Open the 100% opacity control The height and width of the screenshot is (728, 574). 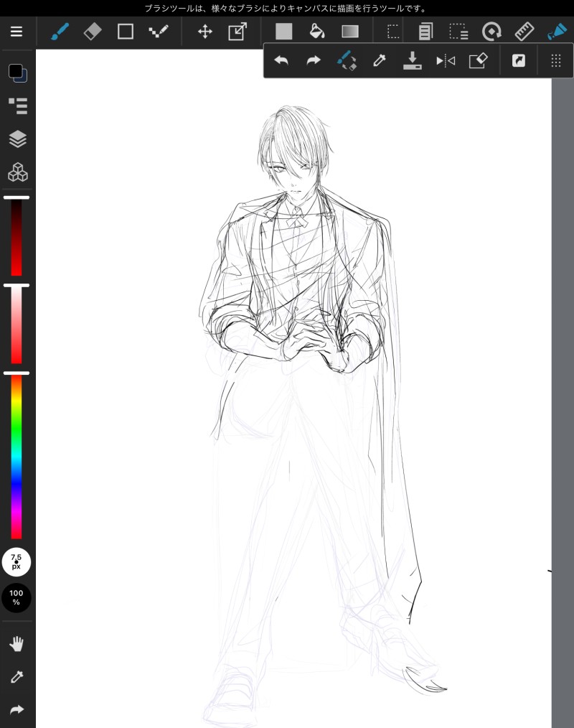point(17,597)
